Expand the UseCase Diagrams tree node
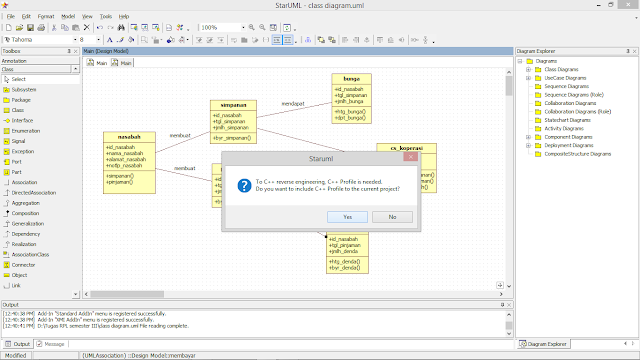Image resolution: width=640 pixels, height=360 pixels. pos(528,78)
